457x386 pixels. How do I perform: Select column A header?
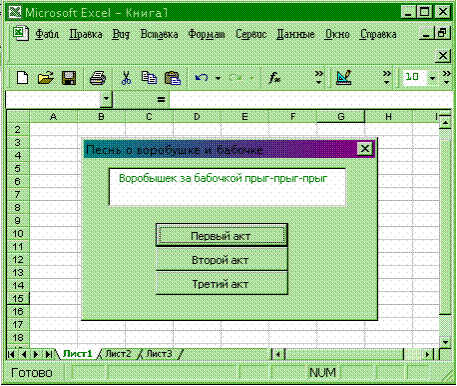tap(53, 117)
